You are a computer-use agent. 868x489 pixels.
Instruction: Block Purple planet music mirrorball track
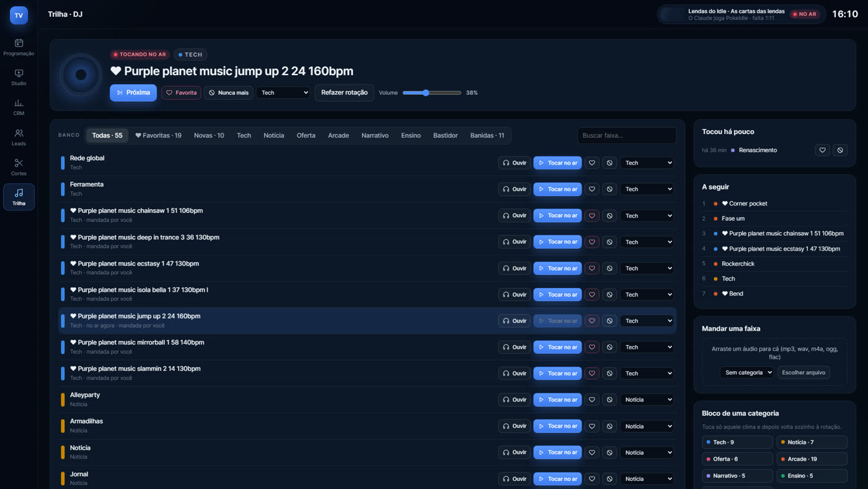[609, 348]
